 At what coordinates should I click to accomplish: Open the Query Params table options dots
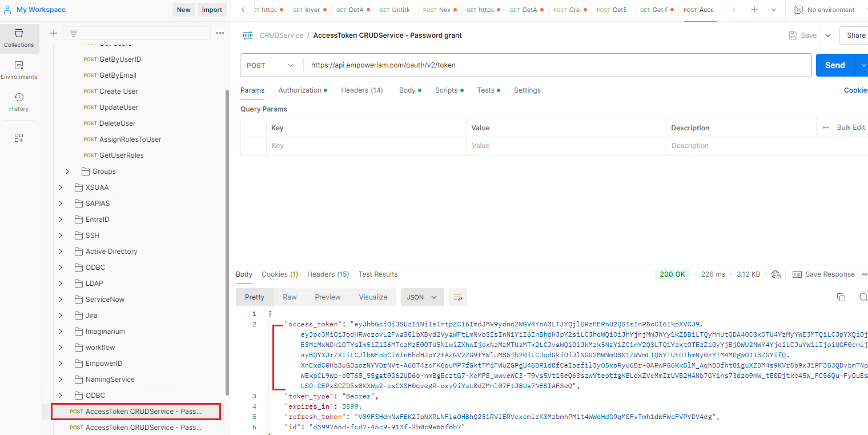pyautogui.click(x=825, y=127)
